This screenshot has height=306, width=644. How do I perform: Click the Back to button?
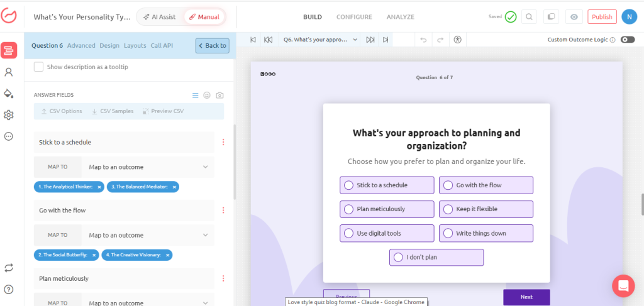tap(213, 45)
